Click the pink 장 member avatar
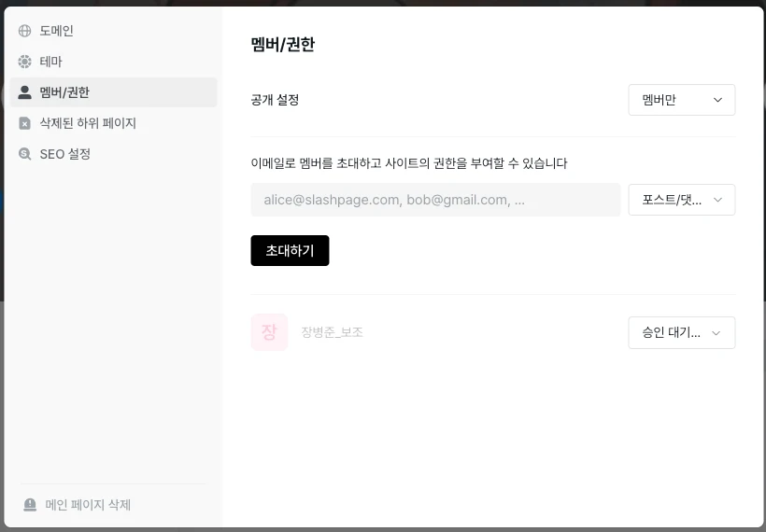Viewport: 766px width, 532px height. pyautogui.click(x=269, y=332)
